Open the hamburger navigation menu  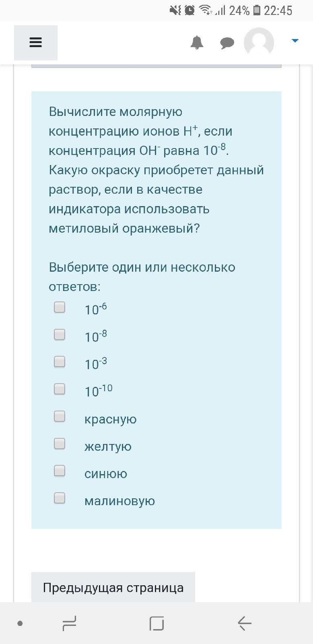tap(35, 42)
